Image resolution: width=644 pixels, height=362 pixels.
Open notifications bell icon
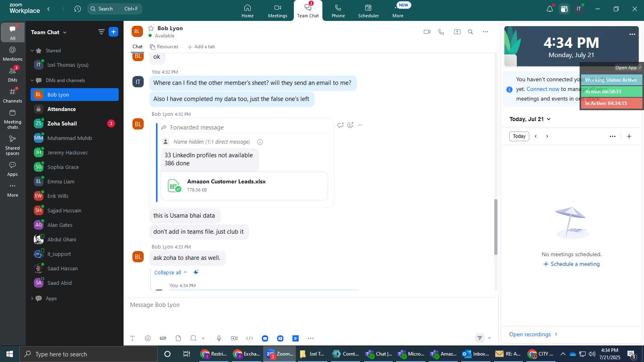point(549,9)
